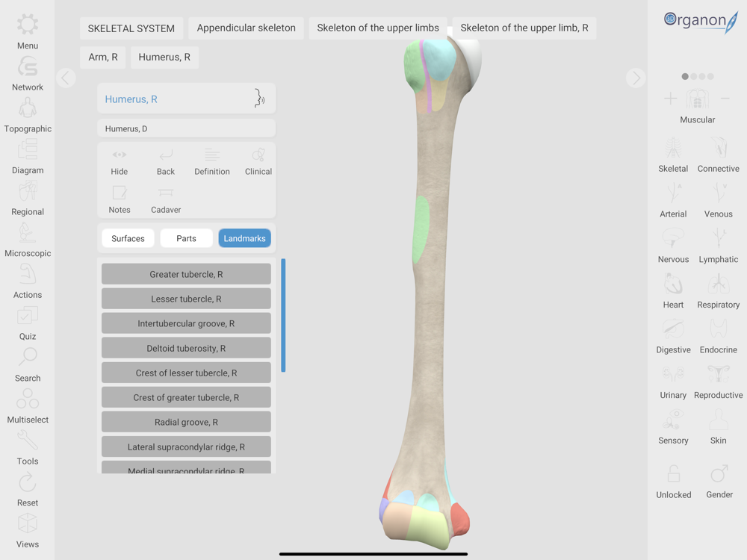Toggle the Skeletal system layer
The image size is (747, 560).
click(673, 148)
